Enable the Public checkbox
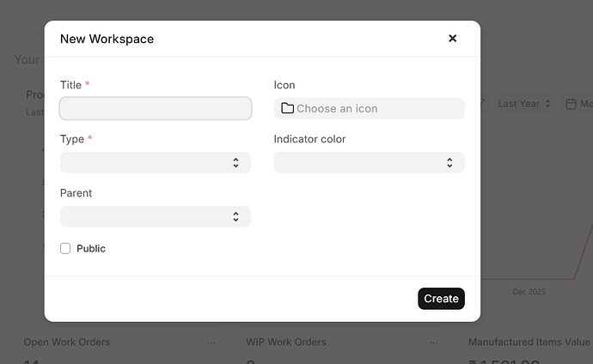 pyautogui.click(x=65, y=248)
